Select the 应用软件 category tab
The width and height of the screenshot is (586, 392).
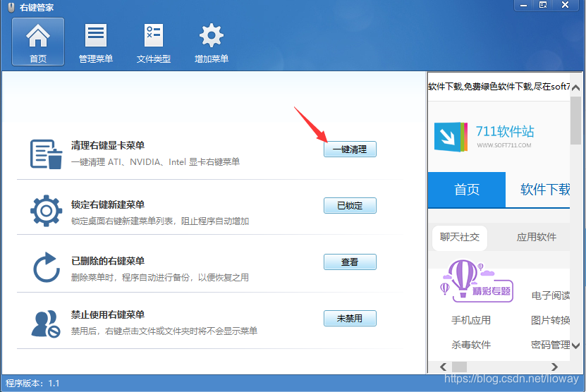point(537,238)
